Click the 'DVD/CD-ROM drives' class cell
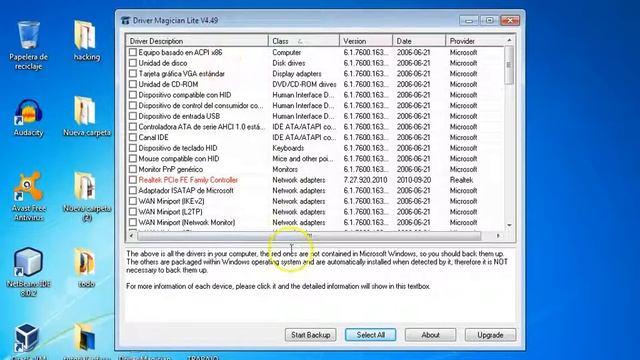 click(x=304, y=84)
